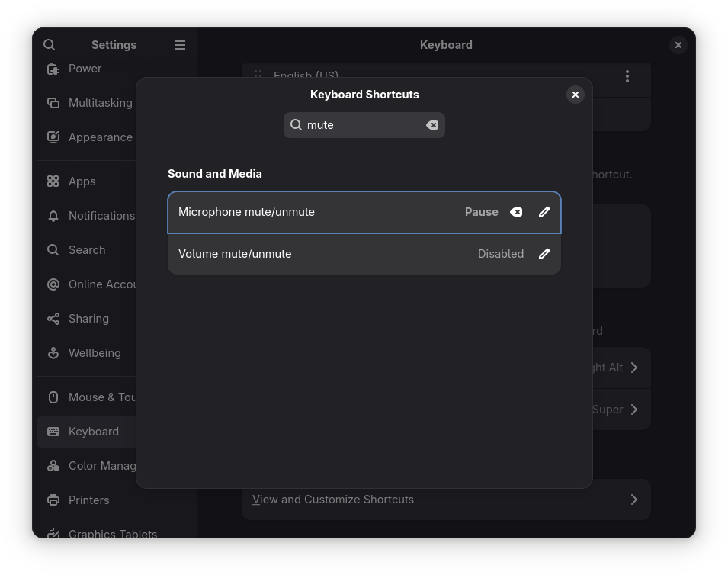728x575 pixels.
Task: Expand View and Customize Shortcuts chevron
Action: pyautogui.click(x=633, y=500)
